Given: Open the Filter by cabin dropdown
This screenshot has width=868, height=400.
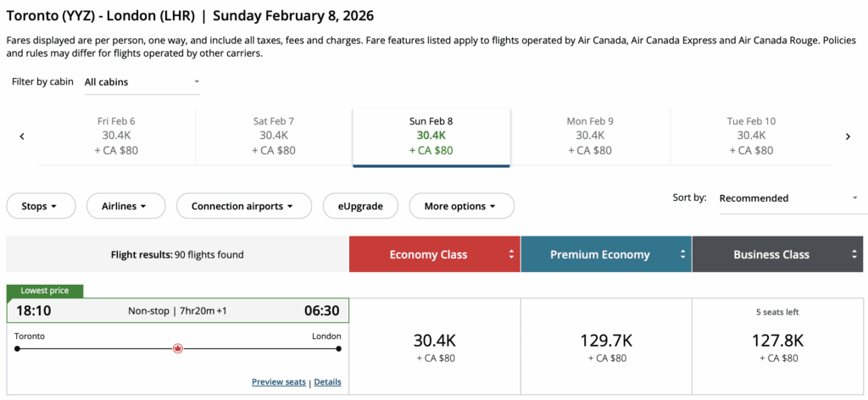Looking at the screenshot, I should 142,82.
